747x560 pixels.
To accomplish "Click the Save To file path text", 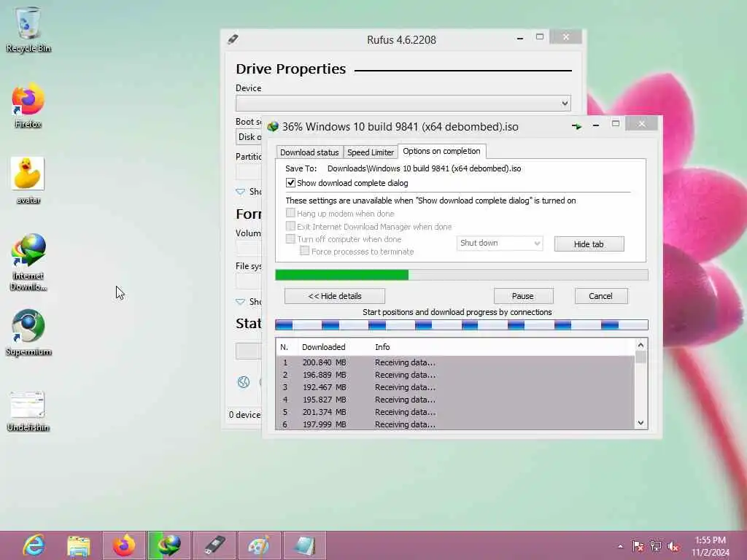I will (x=424, y=168).
